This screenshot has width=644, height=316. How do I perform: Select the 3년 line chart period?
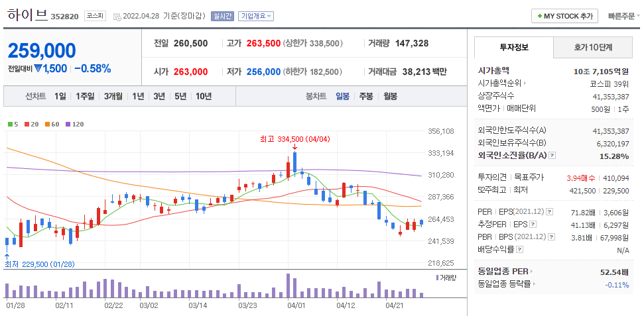(159, 97)
